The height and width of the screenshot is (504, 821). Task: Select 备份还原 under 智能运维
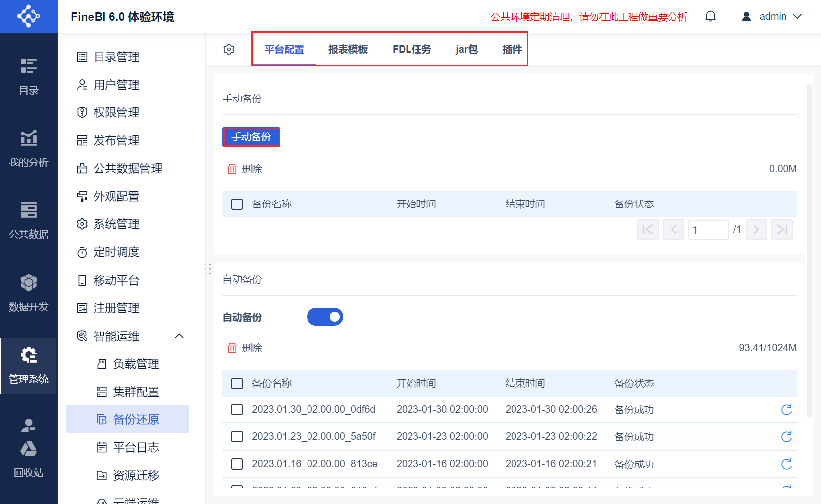(x=127, y=419)
